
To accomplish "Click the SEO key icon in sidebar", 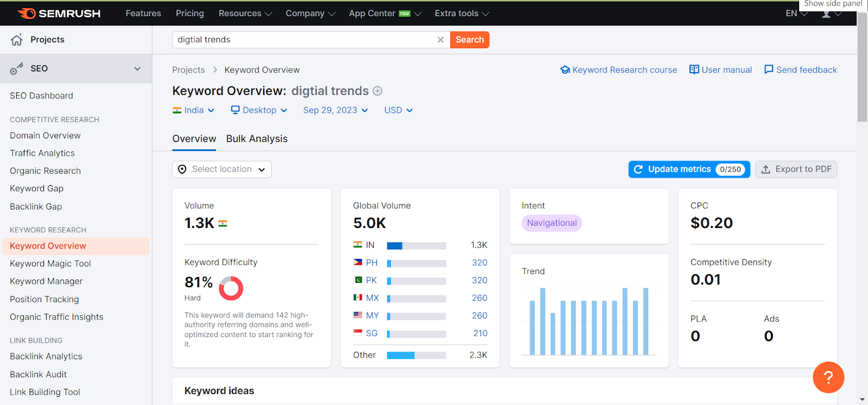I will point(17,69).
